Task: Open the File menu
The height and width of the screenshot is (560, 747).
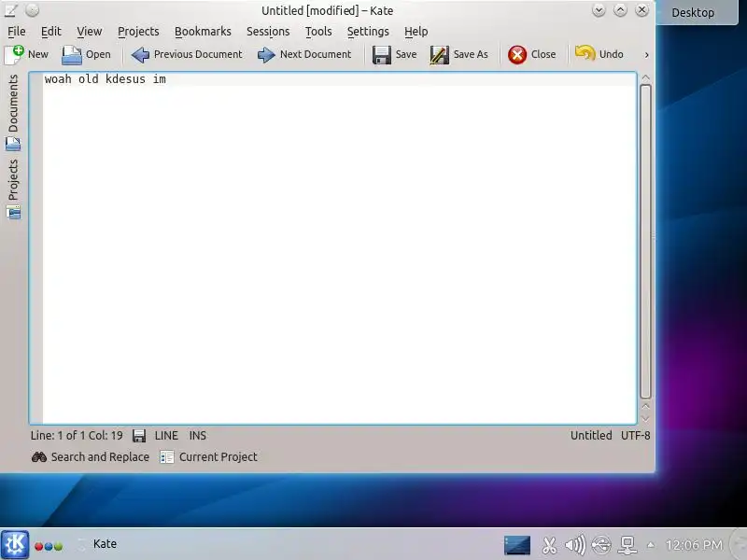Action: (17, 32)
